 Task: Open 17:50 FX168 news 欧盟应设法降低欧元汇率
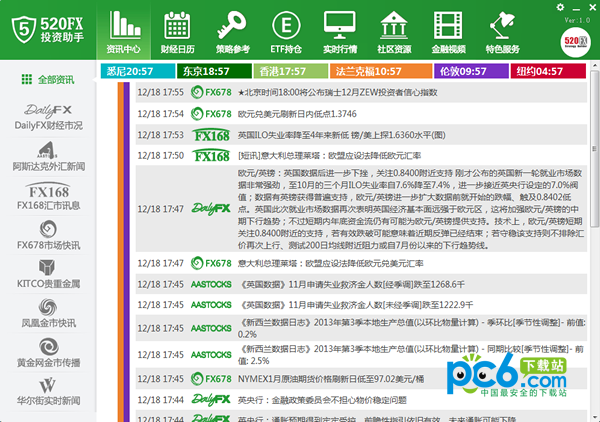tap(329, 156)
